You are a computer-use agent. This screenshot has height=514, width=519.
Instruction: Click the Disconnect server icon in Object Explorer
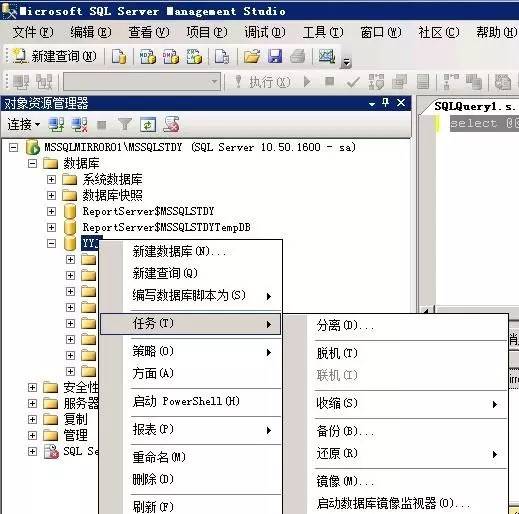coord(80,125)
